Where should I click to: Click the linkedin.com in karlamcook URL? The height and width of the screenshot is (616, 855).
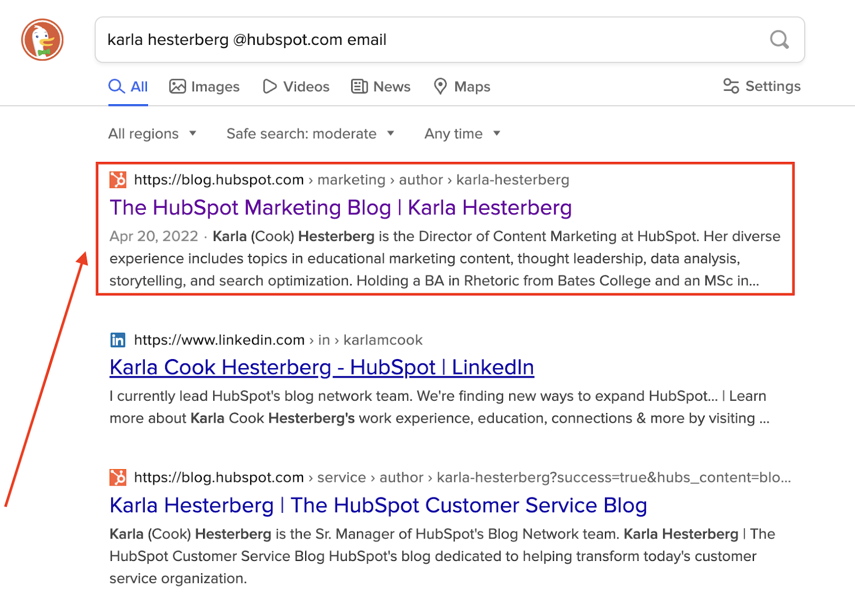pos(278,340)
